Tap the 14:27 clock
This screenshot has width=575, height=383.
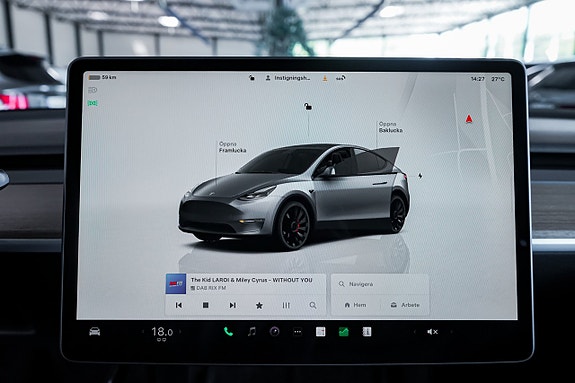478,79
